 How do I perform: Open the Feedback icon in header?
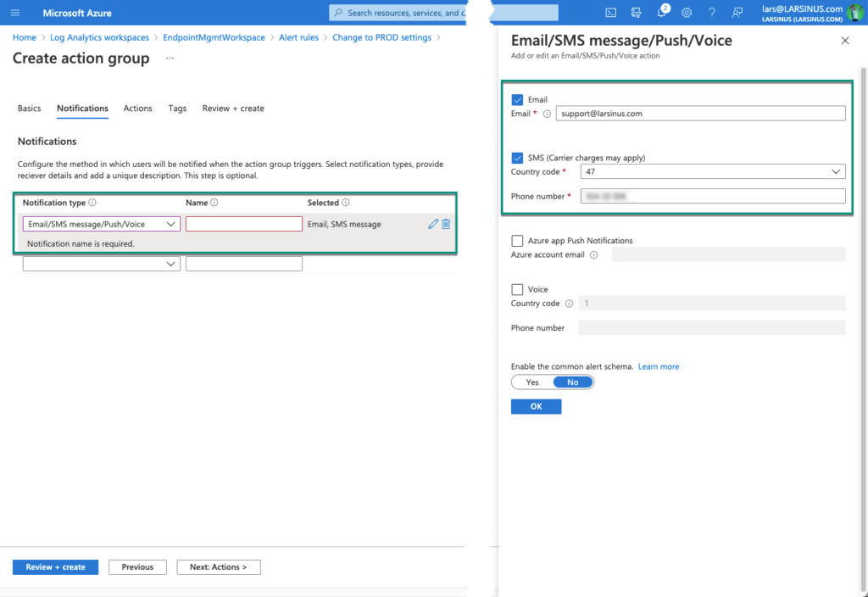(x=737, y=13)
